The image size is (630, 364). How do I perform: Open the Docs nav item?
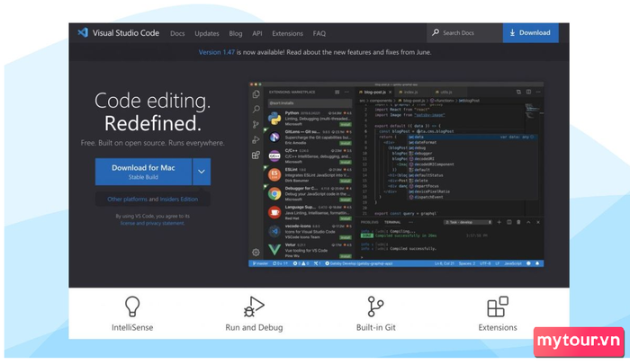point(177,33)
